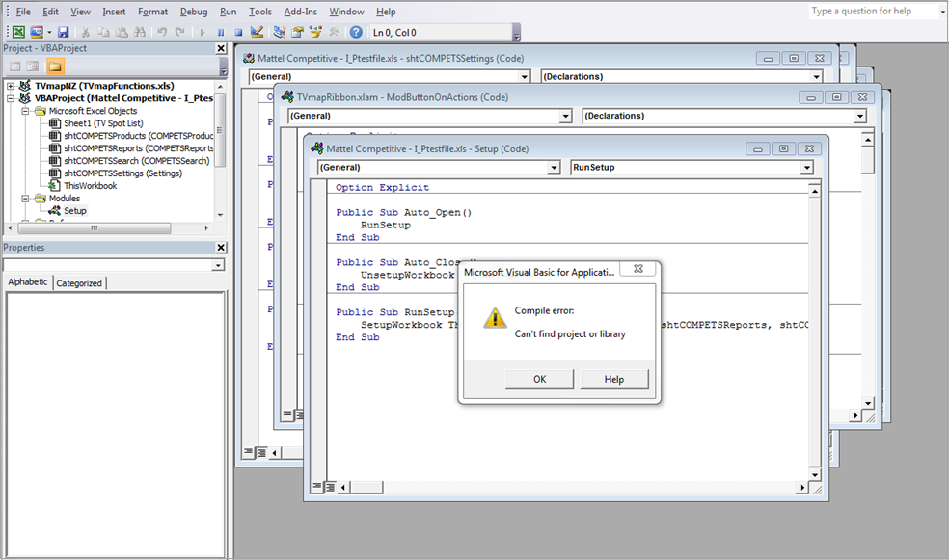Close the Compile error dialog with X
The width and height of the screenshot is (949, 560).
tap(637, 269)
